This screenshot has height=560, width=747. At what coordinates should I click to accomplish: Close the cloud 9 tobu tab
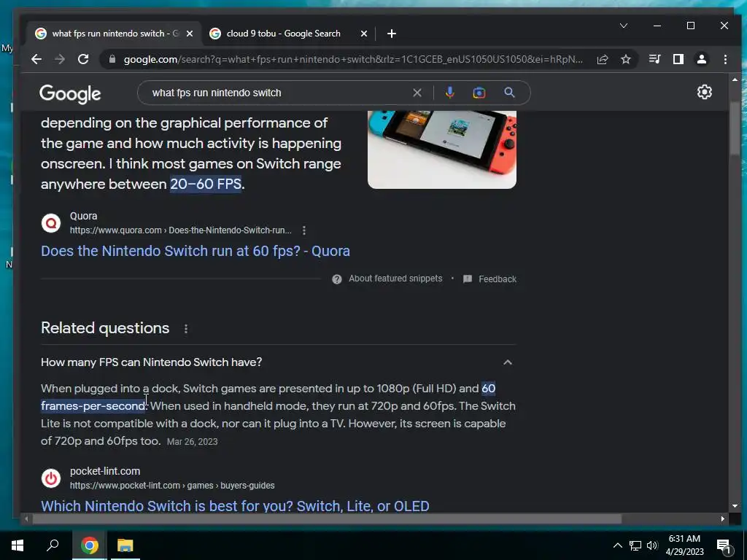pyautogui.click(x=364, y=34)
